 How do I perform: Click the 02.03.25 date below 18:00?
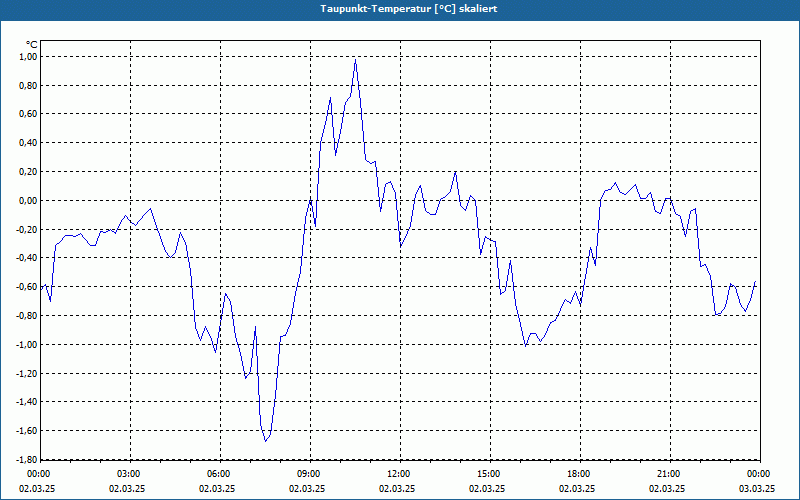(x=577, y=488)
